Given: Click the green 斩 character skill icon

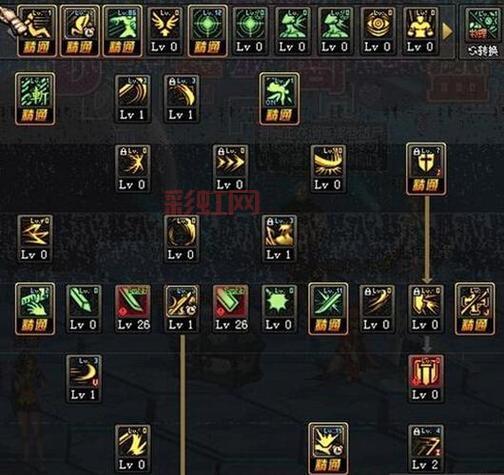Looking at the screenshot, I should click(x=35, y=99).
